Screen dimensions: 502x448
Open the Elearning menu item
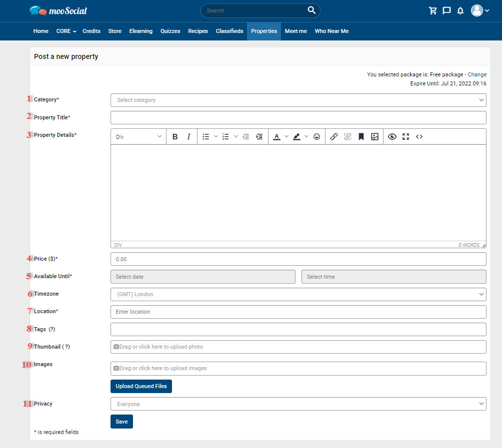point(141,31)
